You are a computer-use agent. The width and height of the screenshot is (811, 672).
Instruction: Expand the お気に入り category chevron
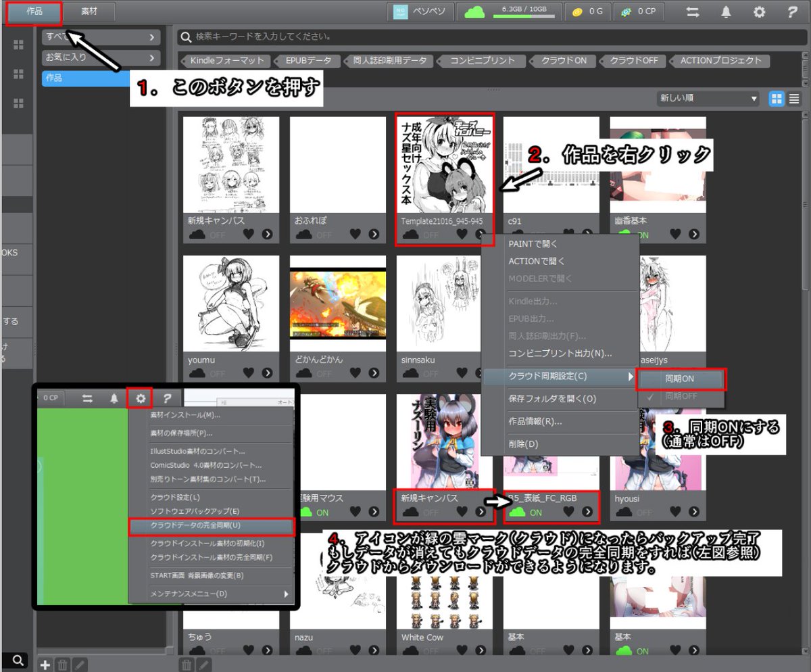pyautogui.click(x=151, y=57)
